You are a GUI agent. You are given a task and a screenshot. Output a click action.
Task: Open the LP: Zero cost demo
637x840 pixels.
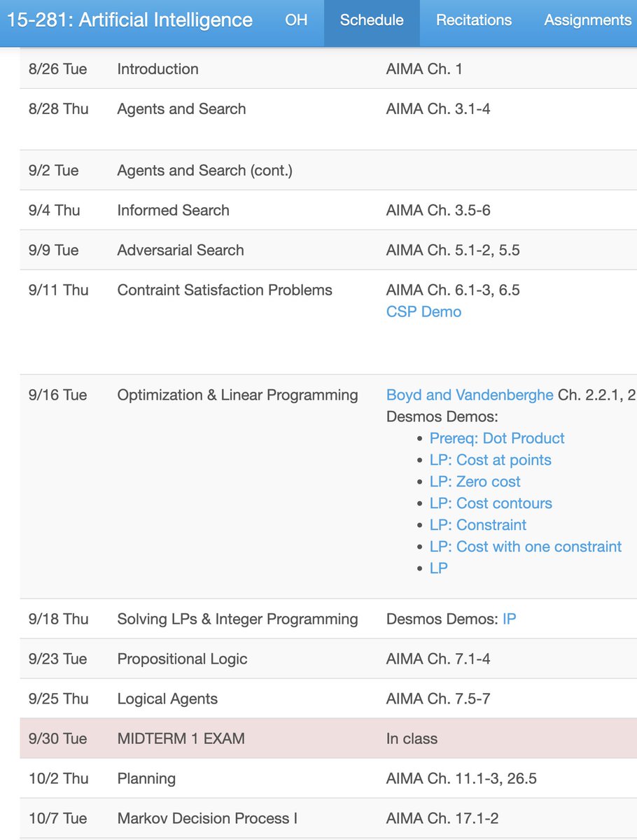pos(475,482)
